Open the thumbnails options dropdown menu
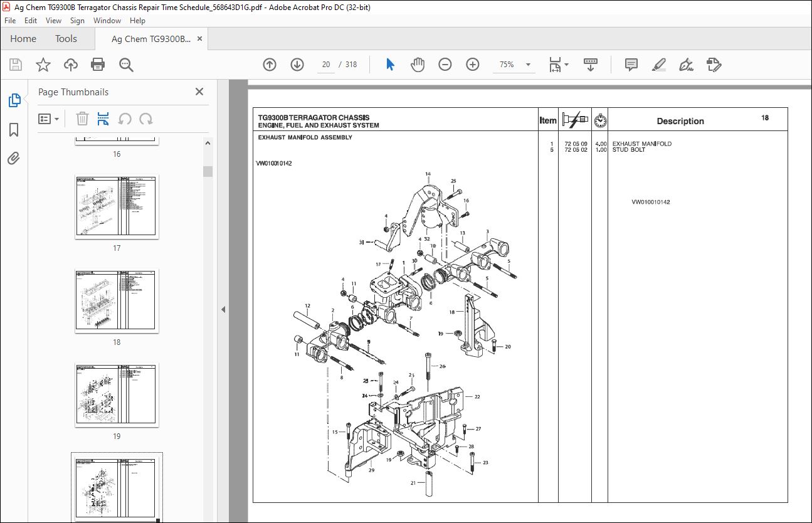Viewport: 812px width, 523px height. point(49,119)
